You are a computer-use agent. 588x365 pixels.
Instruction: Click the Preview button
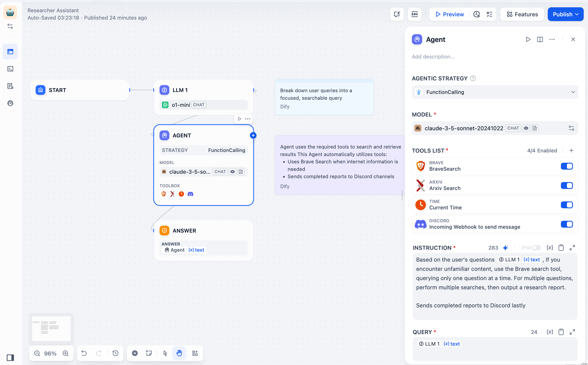pos(450,14)
